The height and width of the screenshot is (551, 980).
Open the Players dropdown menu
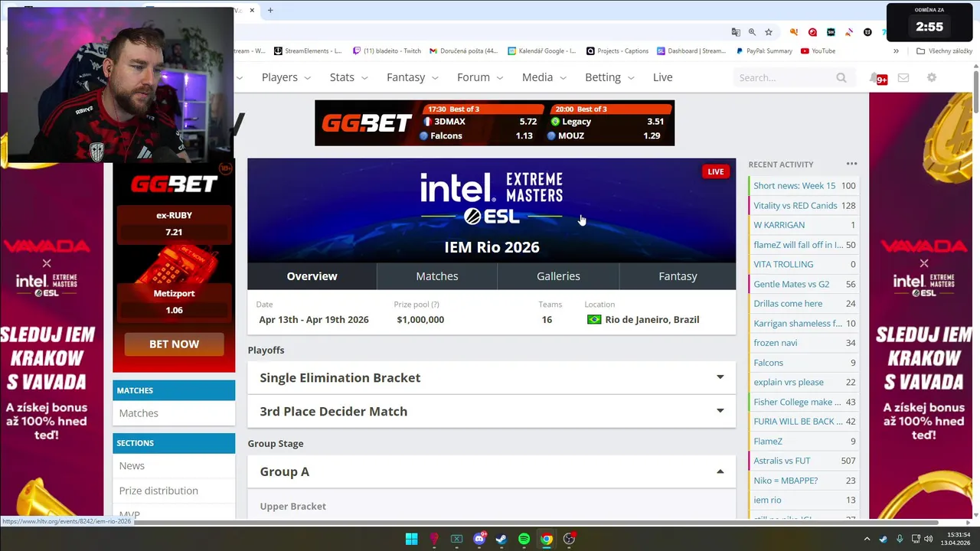coord(286,77)
